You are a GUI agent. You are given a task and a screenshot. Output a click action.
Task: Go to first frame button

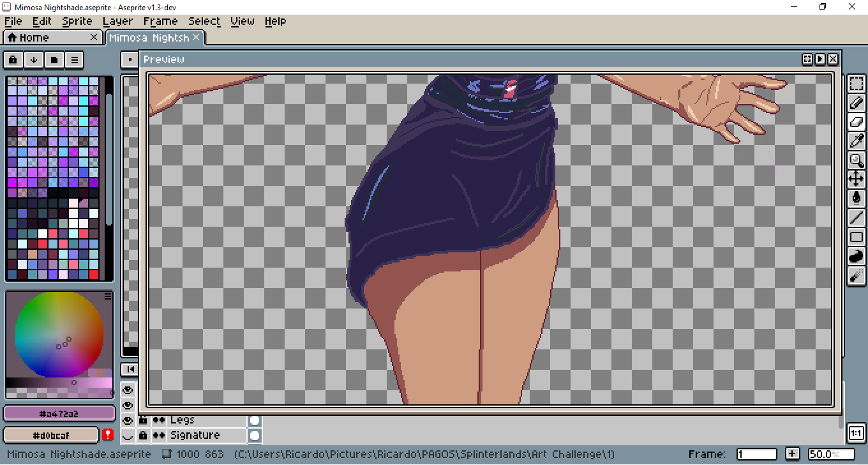(130, 369)
